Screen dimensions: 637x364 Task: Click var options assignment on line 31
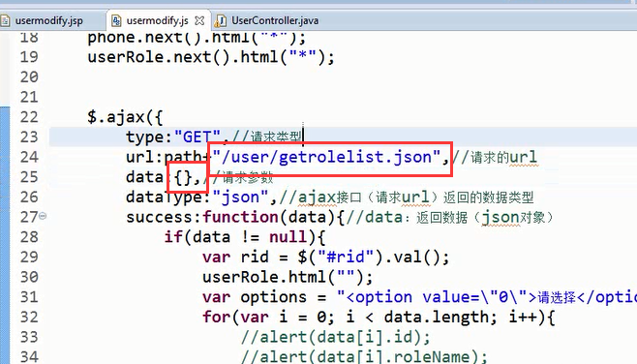(x=419, y=297)
